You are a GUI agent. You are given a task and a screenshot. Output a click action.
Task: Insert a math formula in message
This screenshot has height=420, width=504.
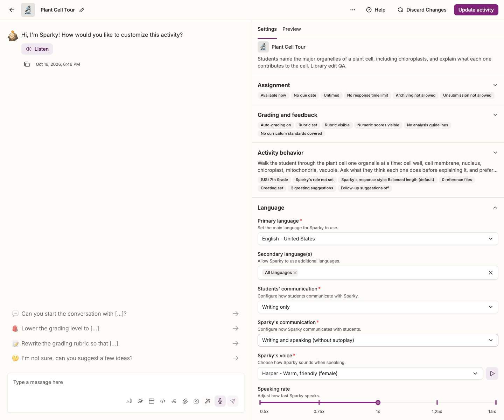pyautogui.click(x=174, y=401)
